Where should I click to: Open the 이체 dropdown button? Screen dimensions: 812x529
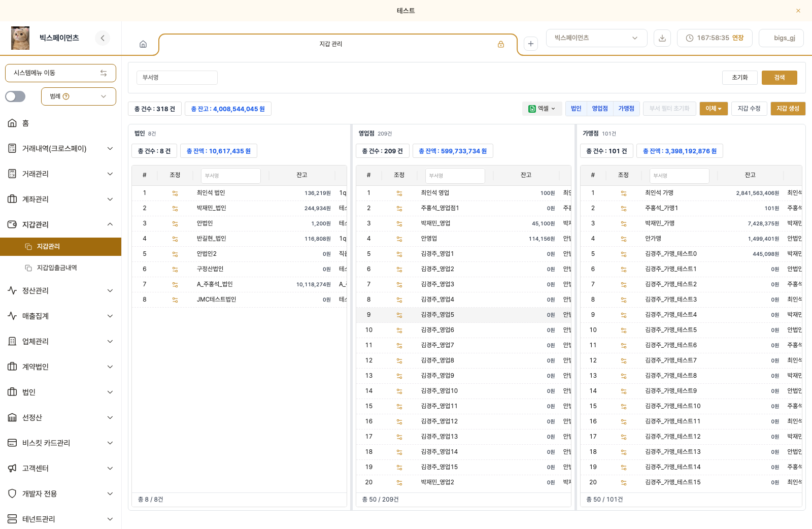pyautogui.click(x=714, y=109)
